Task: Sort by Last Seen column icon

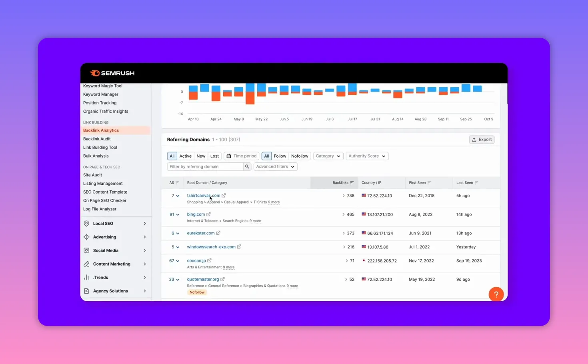Action: point(476,183)
